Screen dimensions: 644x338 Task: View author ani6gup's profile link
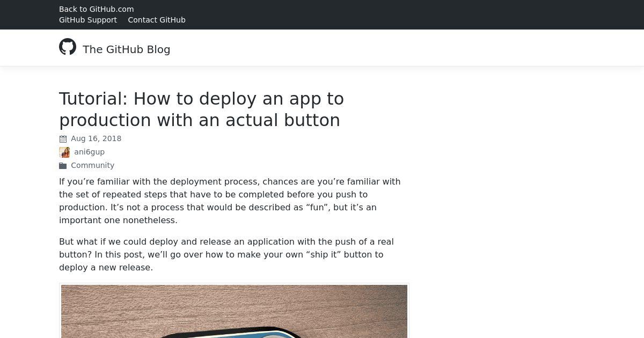tap(89, 152)
